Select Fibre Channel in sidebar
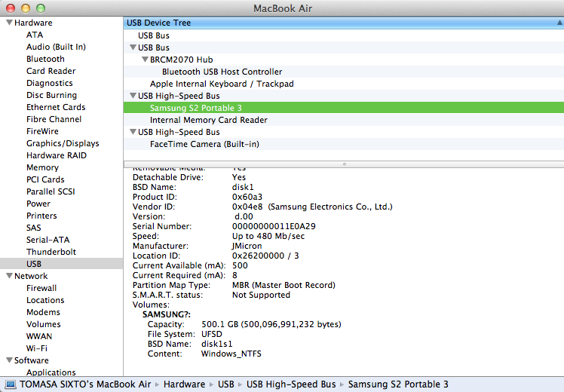564x392 pixels. click(54, 119)
